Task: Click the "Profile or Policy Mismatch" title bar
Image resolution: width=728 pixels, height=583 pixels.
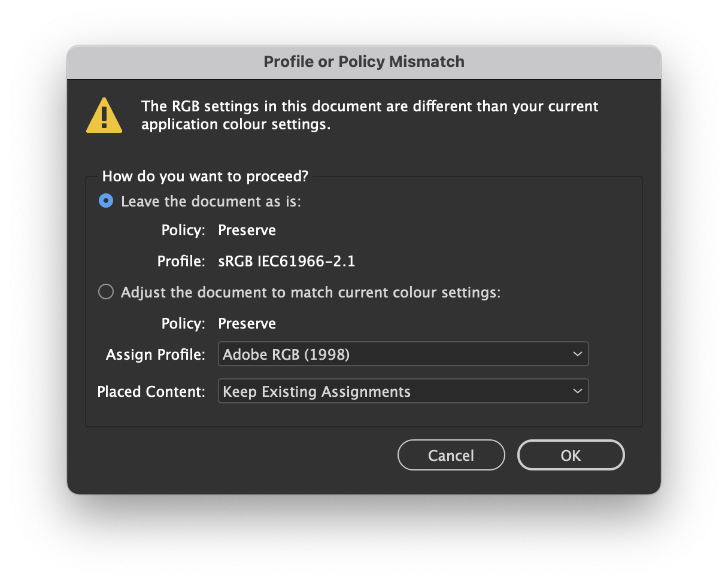Action: 364,62
